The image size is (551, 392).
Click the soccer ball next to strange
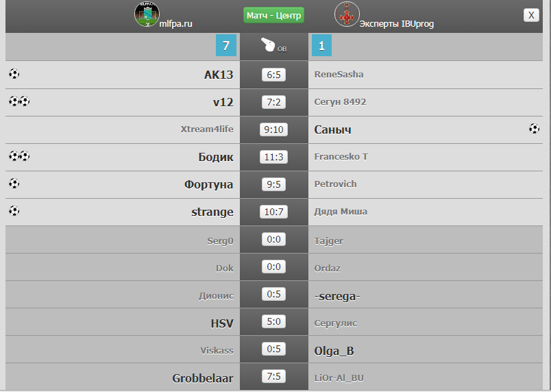tap(14, 211)
